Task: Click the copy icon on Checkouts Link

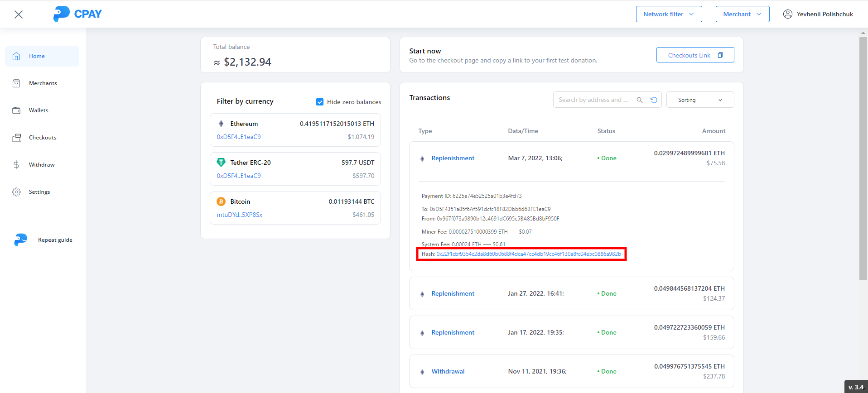Action: coord(720,55)
